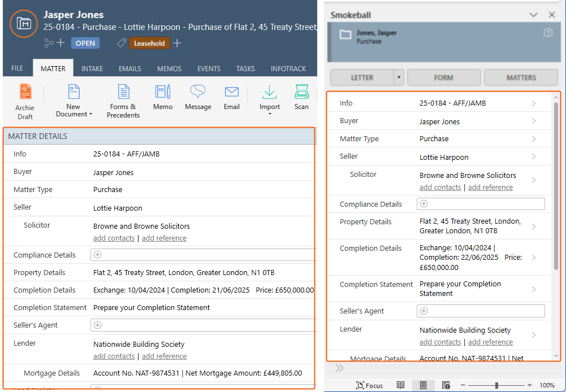Image resolution: width=566 pixels, height=392 pixels.
Task: Click solicitor's add reference in Smokeball pane
Action: pos(491,187)
